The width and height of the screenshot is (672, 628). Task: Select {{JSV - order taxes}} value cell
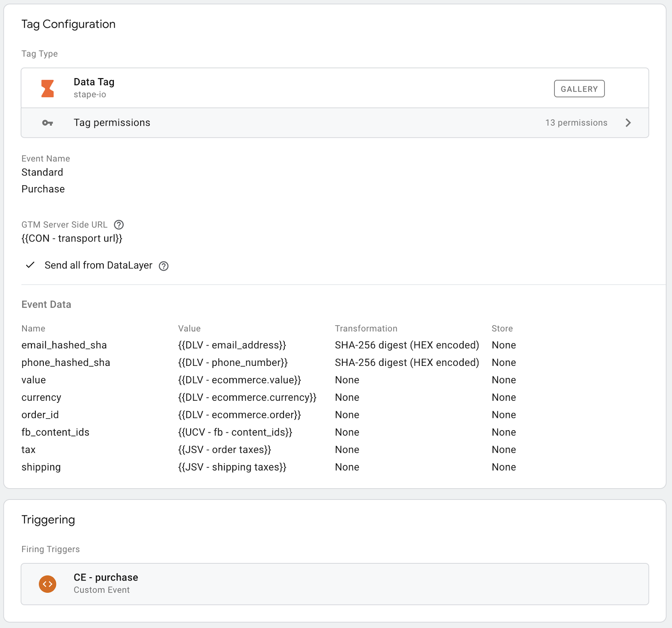(225, 450)
